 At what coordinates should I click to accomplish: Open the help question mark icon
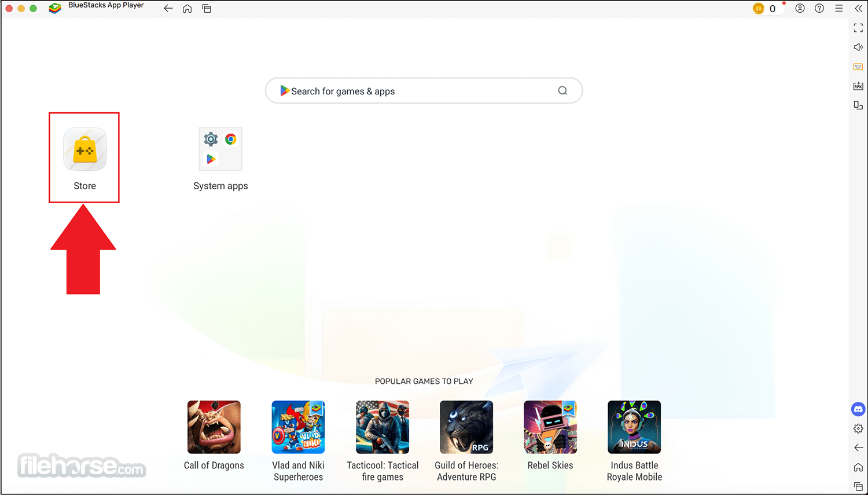pyautogui.click(x=819, y=9)
